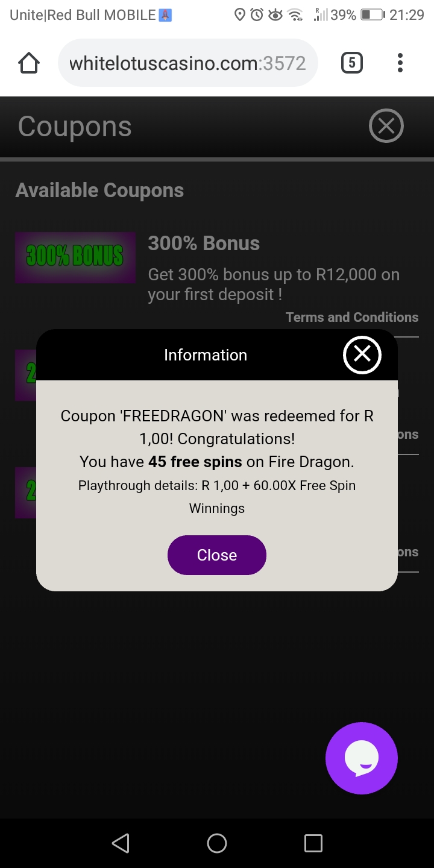Tap the 45 free spins message text
The image size is (434, 868).
pos(216,462)
